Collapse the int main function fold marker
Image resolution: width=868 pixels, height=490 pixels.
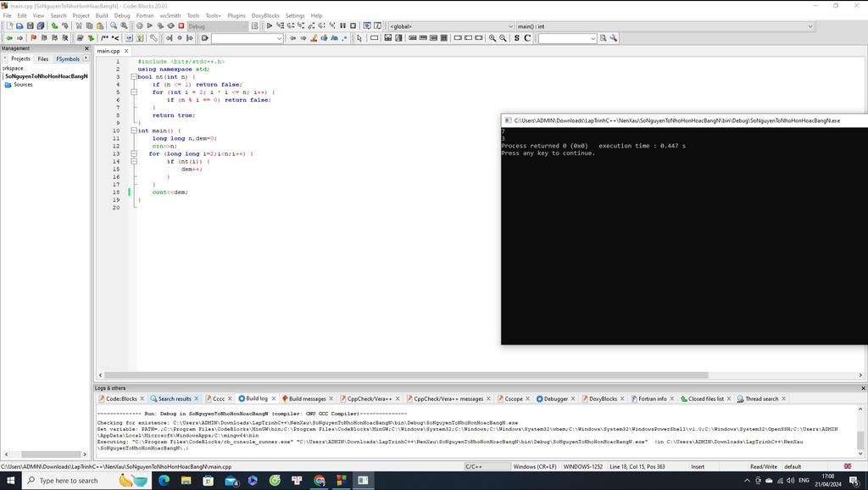tap(134, 131)
